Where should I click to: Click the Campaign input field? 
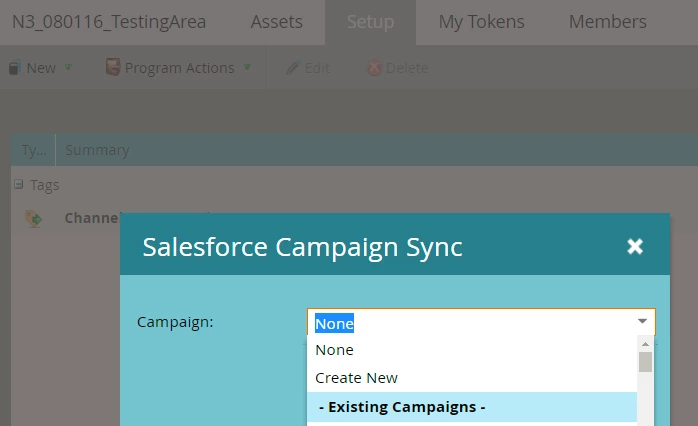(x=470, y=323)
